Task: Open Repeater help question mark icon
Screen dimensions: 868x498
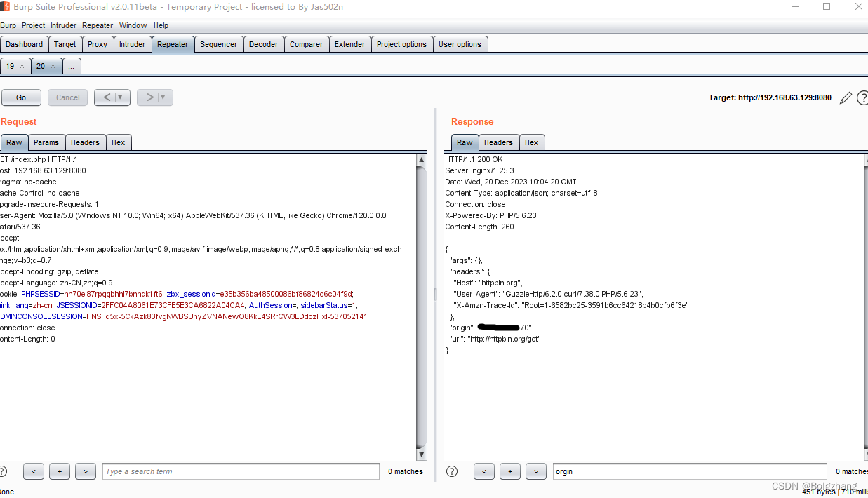Action: (x=863, y=97)
